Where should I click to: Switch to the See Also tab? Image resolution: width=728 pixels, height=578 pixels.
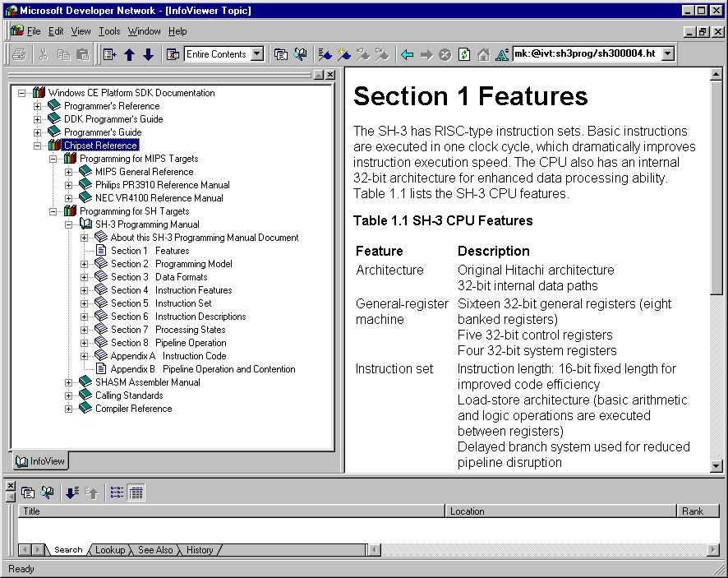coord(155,550)
